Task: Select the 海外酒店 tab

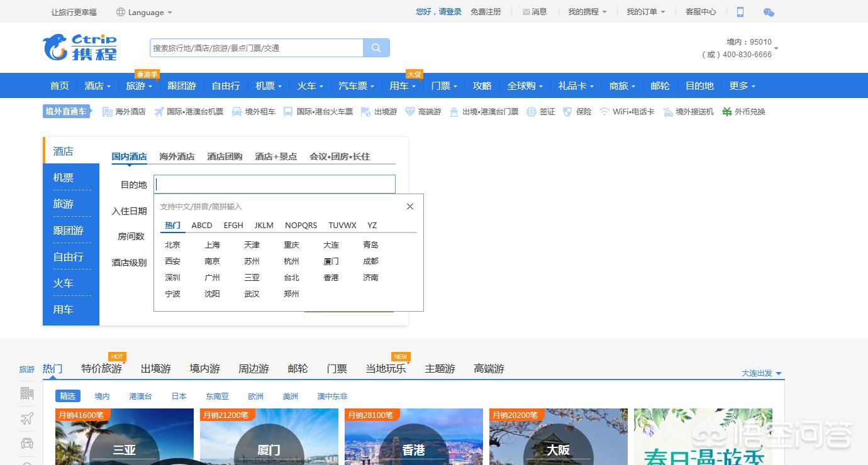Action: (x=177, y=156)
